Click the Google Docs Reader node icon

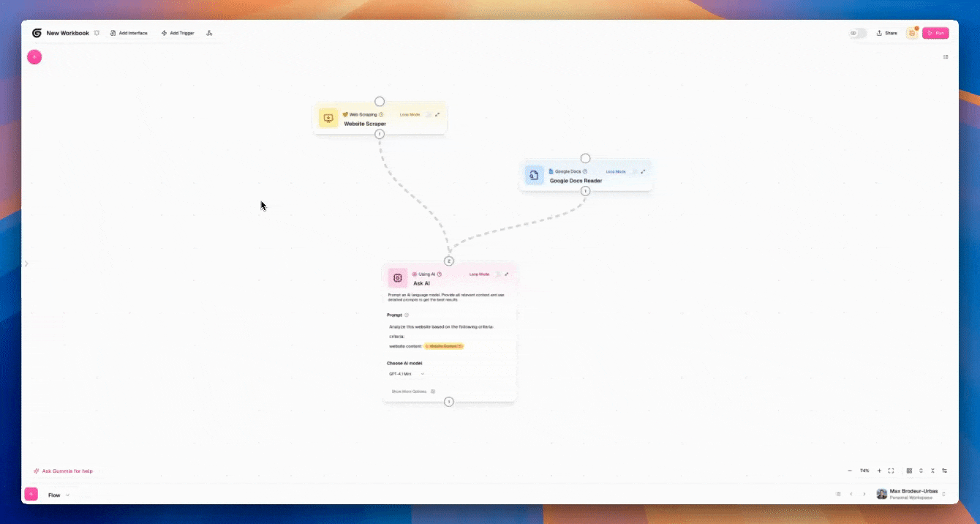tap(535, 175)
